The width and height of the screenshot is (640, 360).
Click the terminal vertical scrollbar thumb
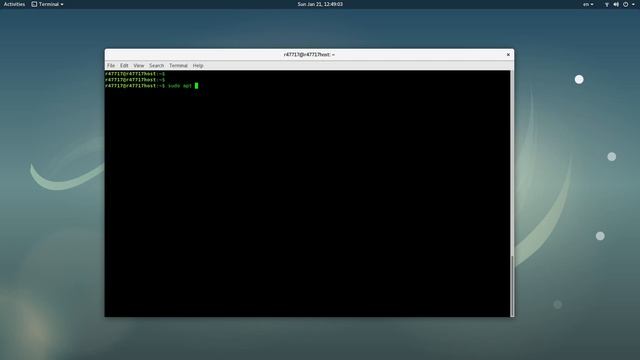point(513,285)
